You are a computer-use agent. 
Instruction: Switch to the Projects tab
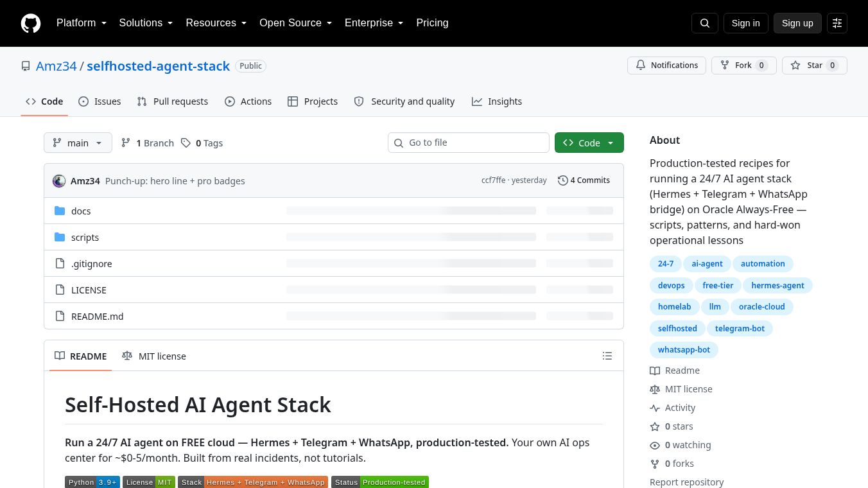(313, 101)
